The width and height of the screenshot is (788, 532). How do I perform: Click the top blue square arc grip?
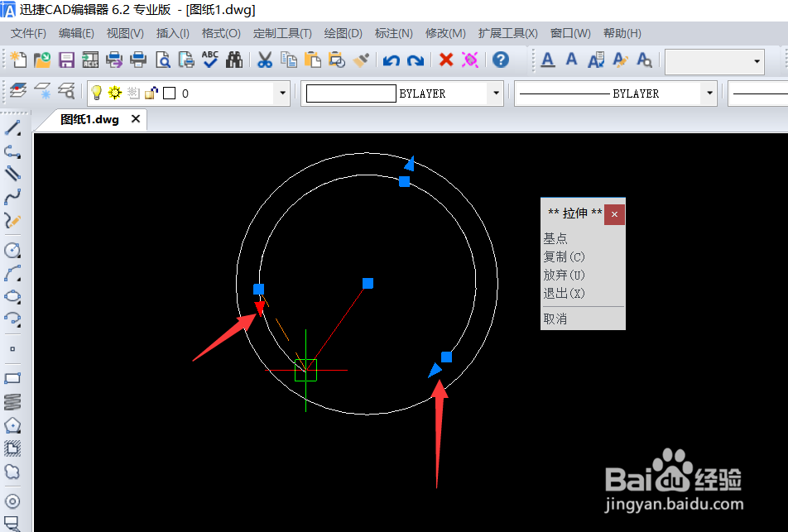coord(404,181)
